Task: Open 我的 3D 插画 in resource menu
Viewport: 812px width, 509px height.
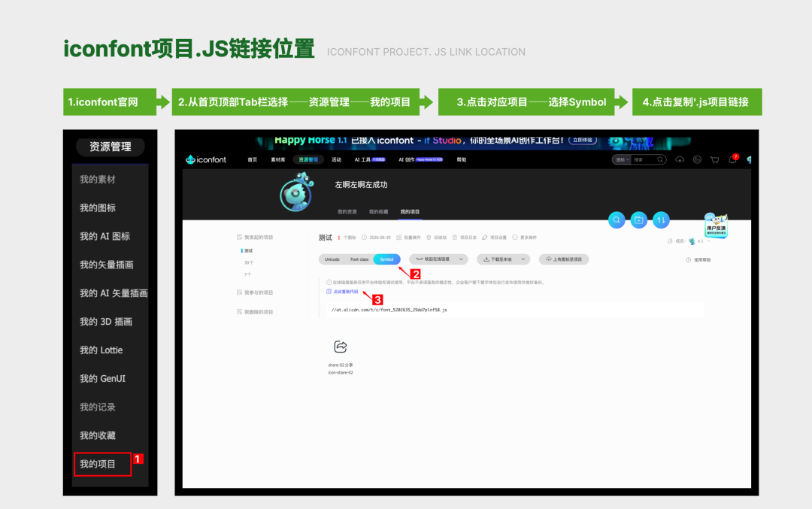Action: 106,322
